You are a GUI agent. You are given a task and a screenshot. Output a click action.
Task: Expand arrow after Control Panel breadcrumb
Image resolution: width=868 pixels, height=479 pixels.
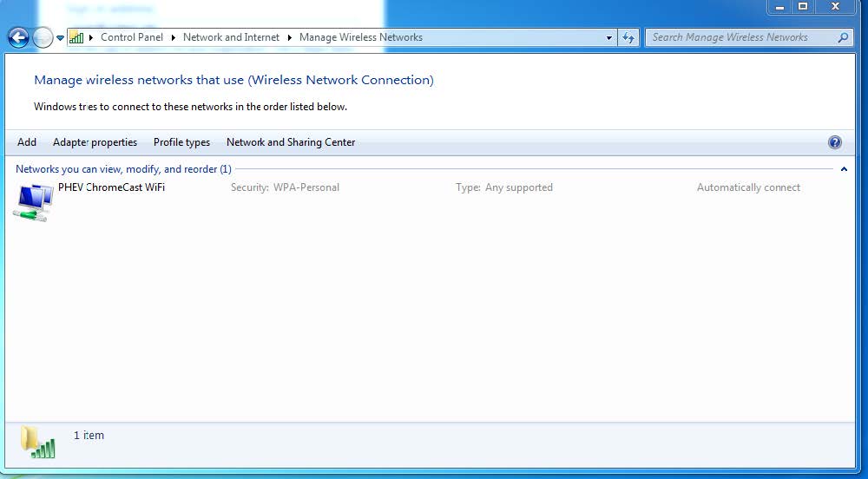174,37
